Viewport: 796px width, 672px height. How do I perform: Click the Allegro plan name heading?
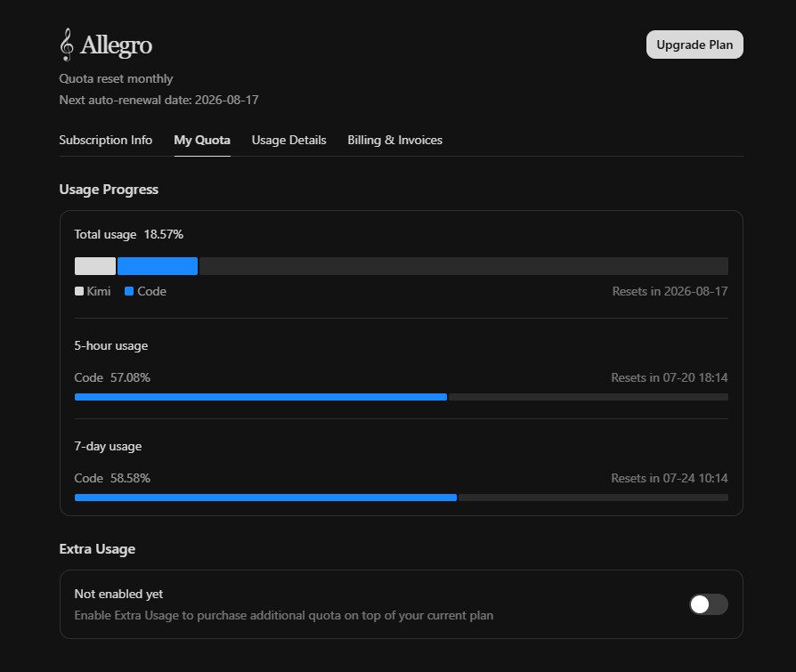(x=117, y=45)
